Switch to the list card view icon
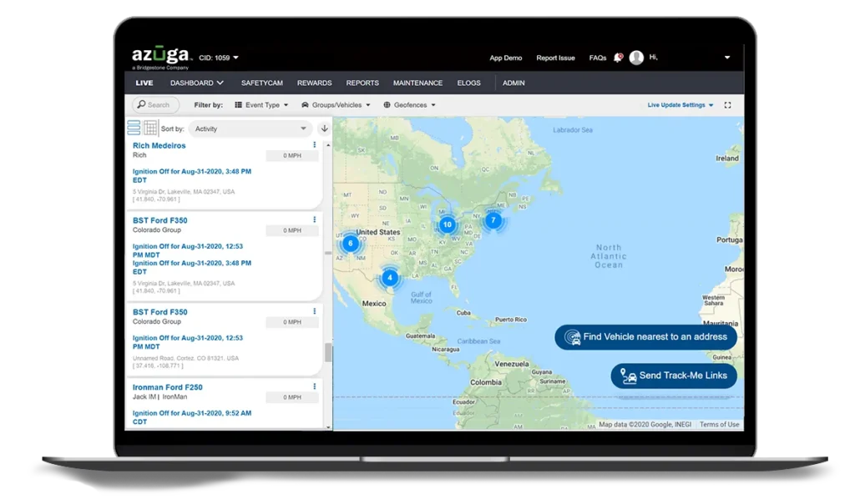Viewport: 855px width, 504px height. [x=134, y=128]
